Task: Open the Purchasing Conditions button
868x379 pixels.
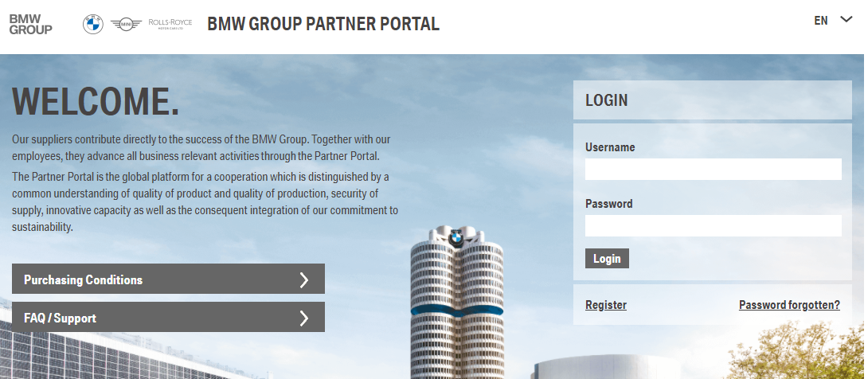Action: [x=168, y=279]
